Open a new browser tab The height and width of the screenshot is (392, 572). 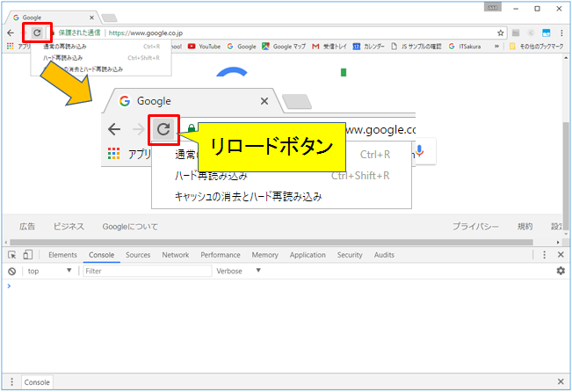(x=109, y=18)
